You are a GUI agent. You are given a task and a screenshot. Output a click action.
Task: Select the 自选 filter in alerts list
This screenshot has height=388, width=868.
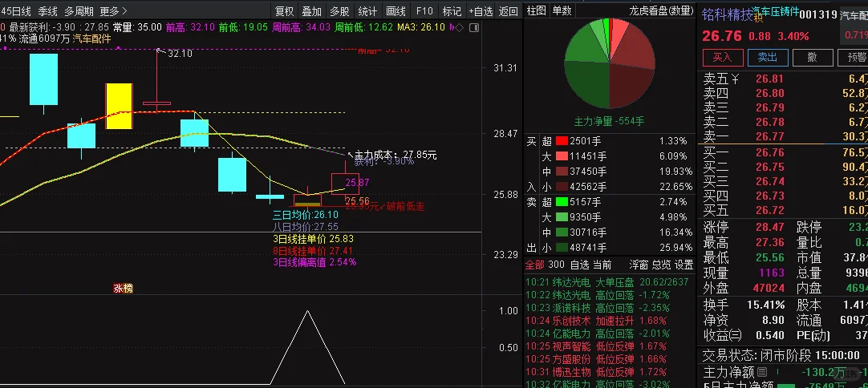tap(579, 265)
